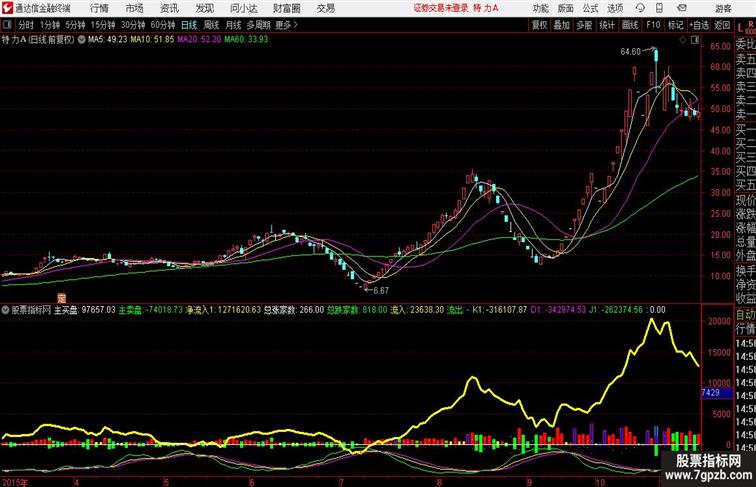Click the D1: -342974.53 value
This screenshot has height=487, width=756.
pyautogui.click(x=558, y=310)
